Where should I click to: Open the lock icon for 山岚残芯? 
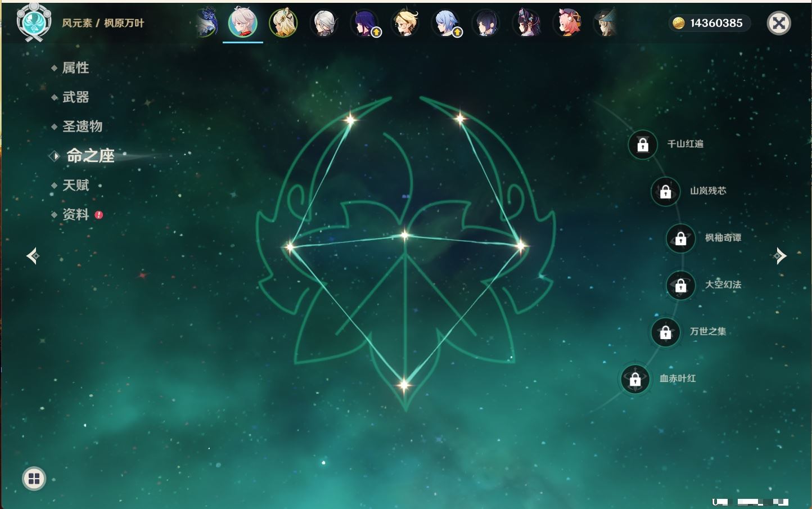[x=666, y=191]
